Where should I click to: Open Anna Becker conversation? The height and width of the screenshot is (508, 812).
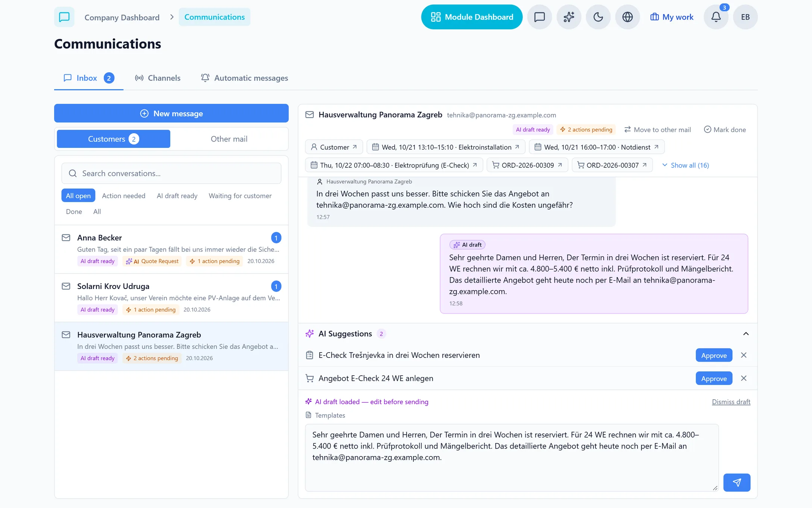pos(171,249)
